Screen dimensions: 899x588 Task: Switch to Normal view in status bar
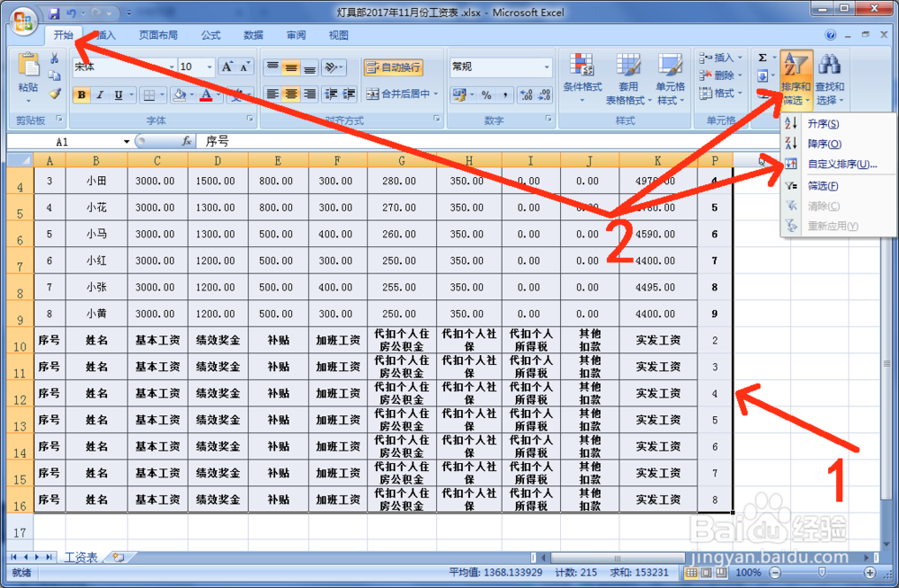click(x=692, y=573)
